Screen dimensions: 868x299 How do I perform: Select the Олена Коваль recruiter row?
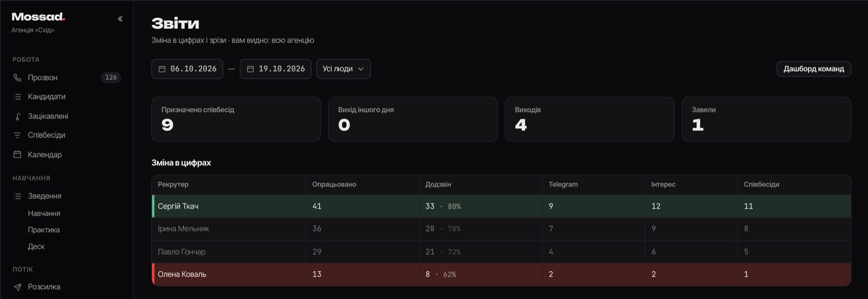tap(501, 274)
